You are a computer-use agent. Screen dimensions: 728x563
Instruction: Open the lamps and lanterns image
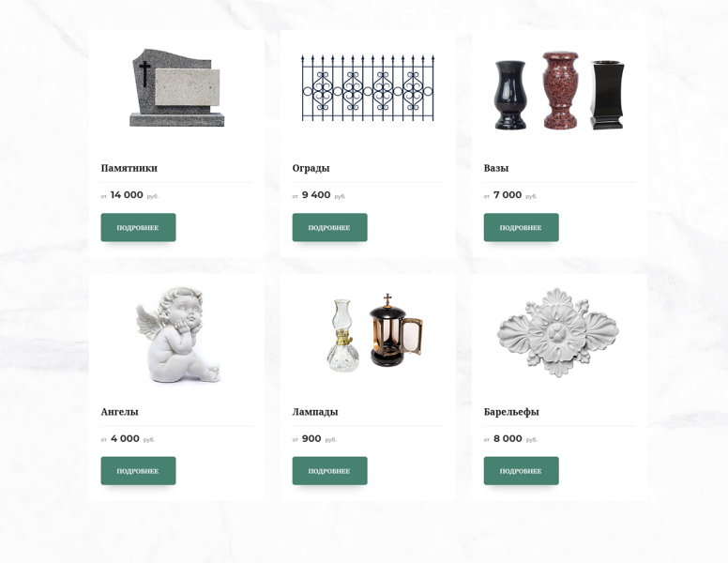click(x=374, y=332)
